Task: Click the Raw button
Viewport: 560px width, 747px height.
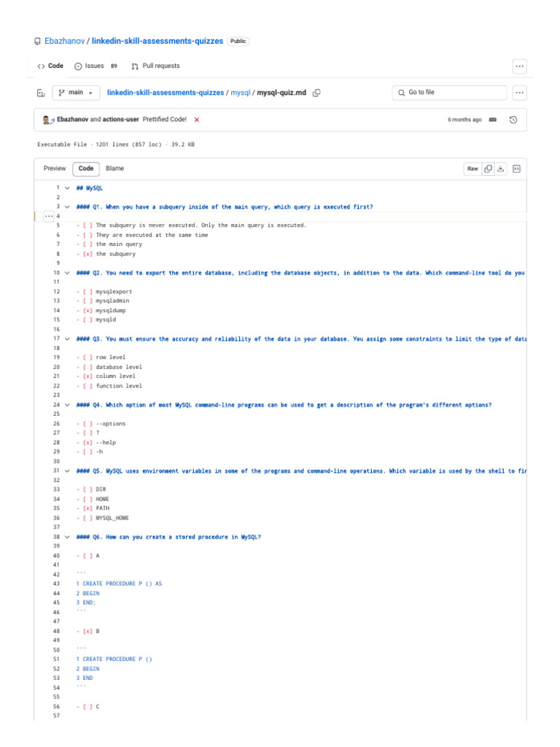Action: point(472,169)
